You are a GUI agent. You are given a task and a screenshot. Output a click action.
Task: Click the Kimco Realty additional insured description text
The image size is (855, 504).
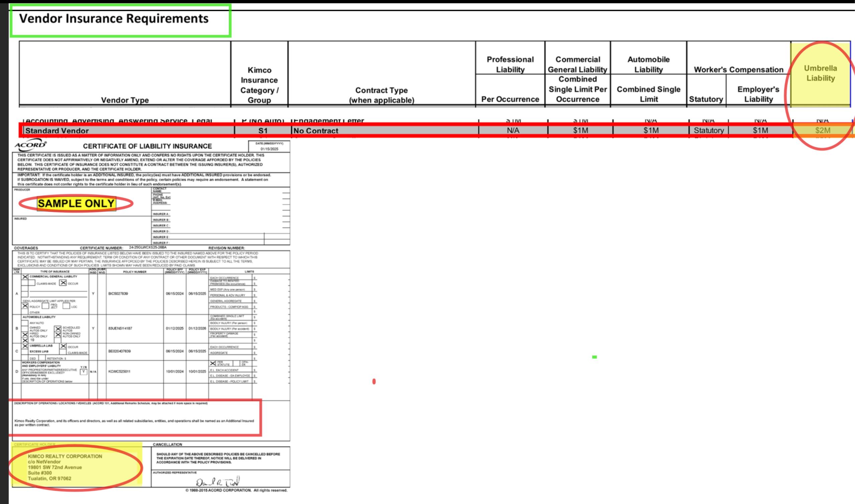tap(134, 423)
